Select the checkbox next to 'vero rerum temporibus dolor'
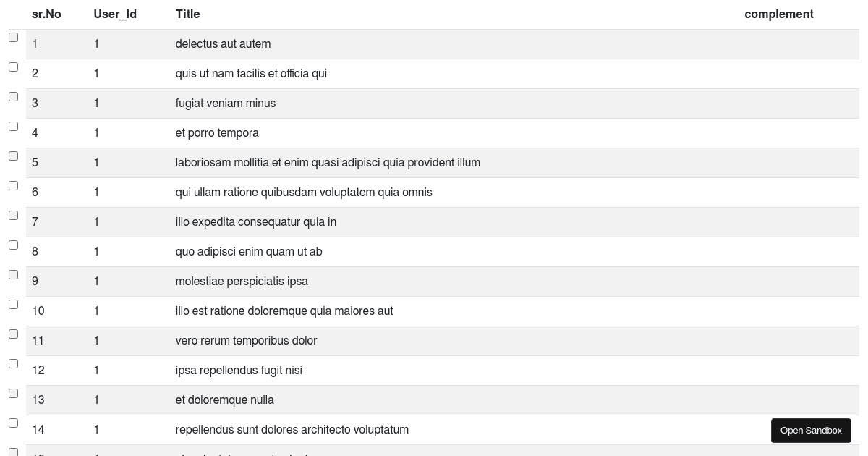The image size is (868, 456). point(13,334)
